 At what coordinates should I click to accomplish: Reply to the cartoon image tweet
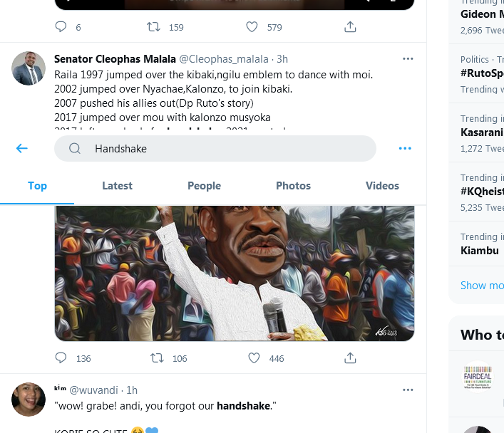61,358
